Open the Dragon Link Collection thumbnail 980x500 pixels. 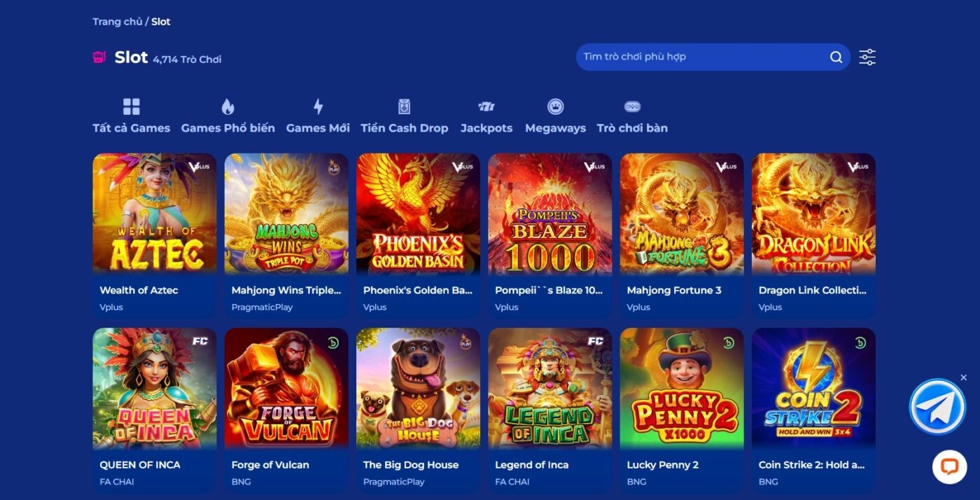pos(813,214)
